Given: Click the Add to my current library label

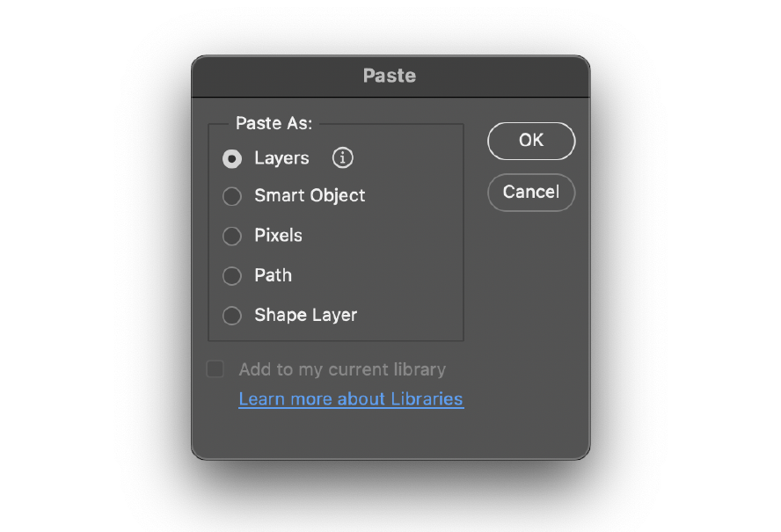Looking at the screenshot, I should pyautogui.click(x=342, y=369).
